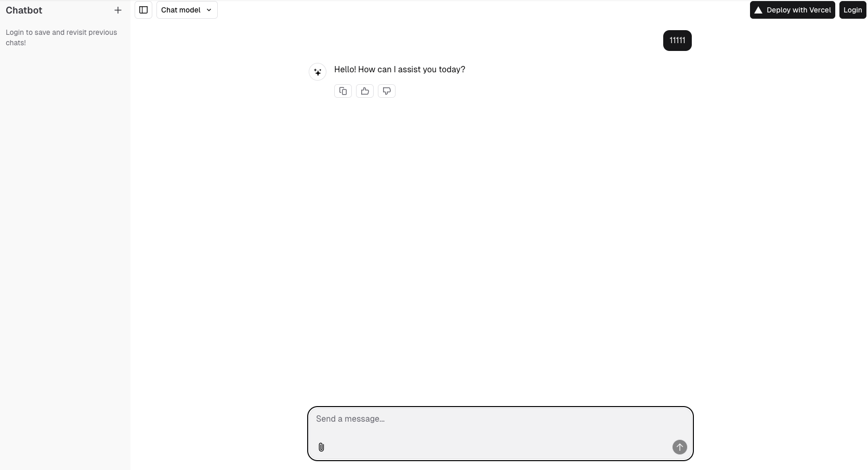Image resolution: width=868 pixels, height=470 pixels.
Task: Expand the chevron beside Chat model
Action: coord(209,10)
